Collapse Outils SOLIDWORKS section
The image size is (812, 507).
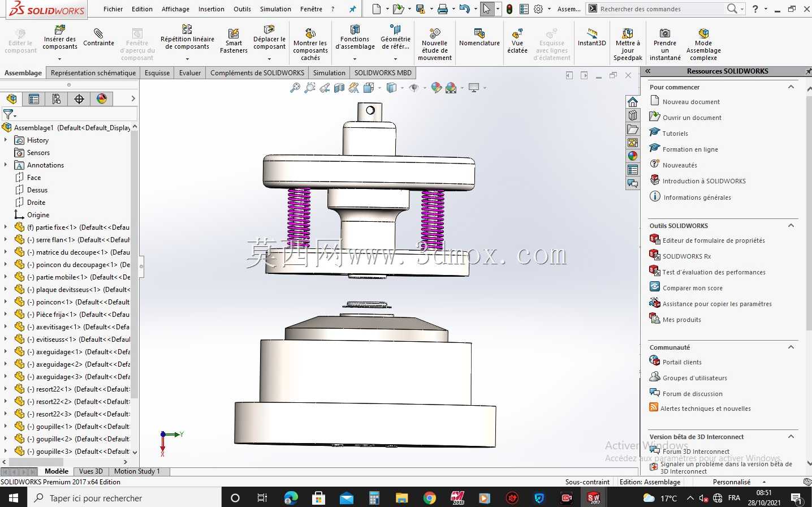pos(791,226)
